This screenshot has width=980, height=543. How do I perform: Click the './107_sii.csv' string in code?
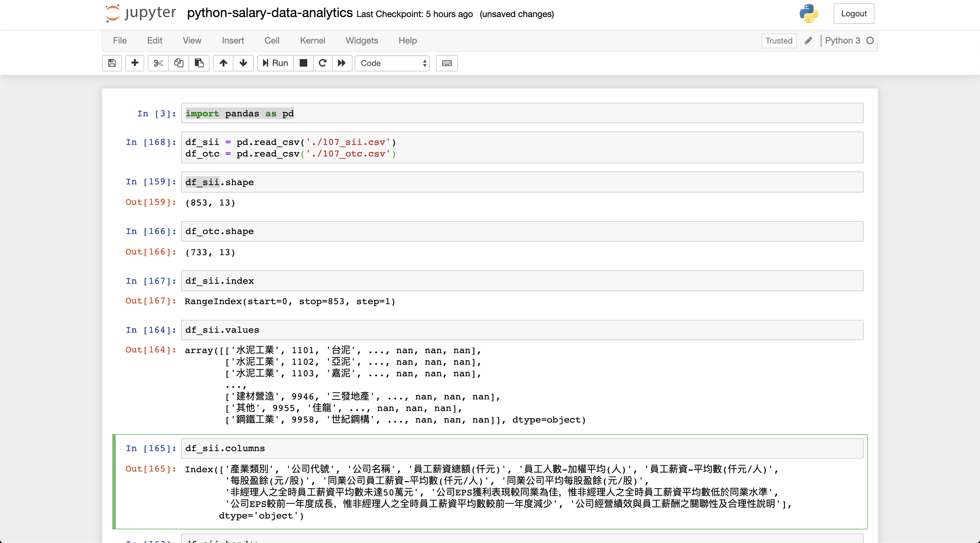point(348,142)
